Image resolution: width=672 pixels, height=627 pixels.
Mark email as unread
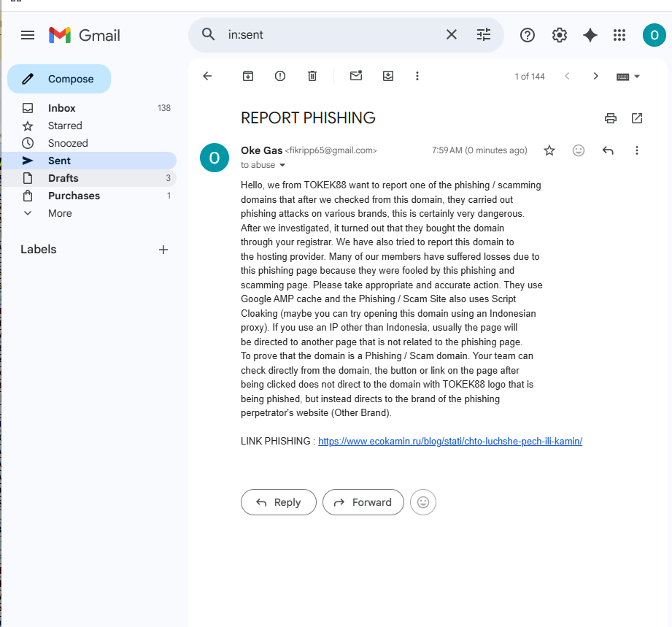click(356, 76)
